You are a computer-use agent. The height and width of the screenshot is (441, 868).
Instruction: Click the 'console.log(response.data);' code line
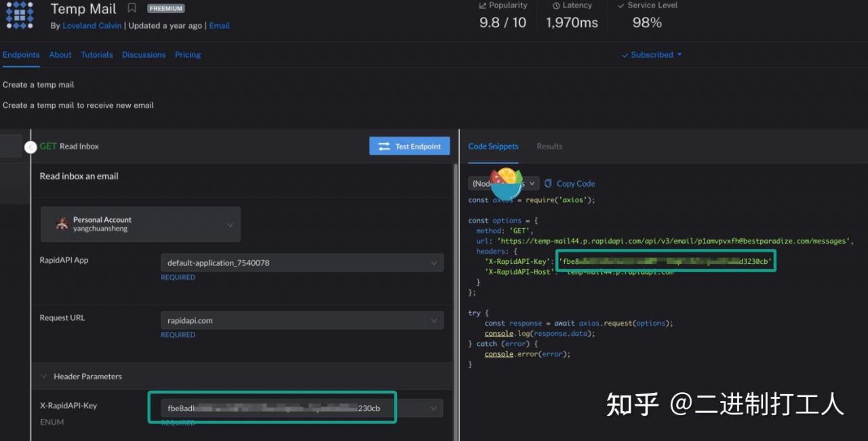click(540, 334)
